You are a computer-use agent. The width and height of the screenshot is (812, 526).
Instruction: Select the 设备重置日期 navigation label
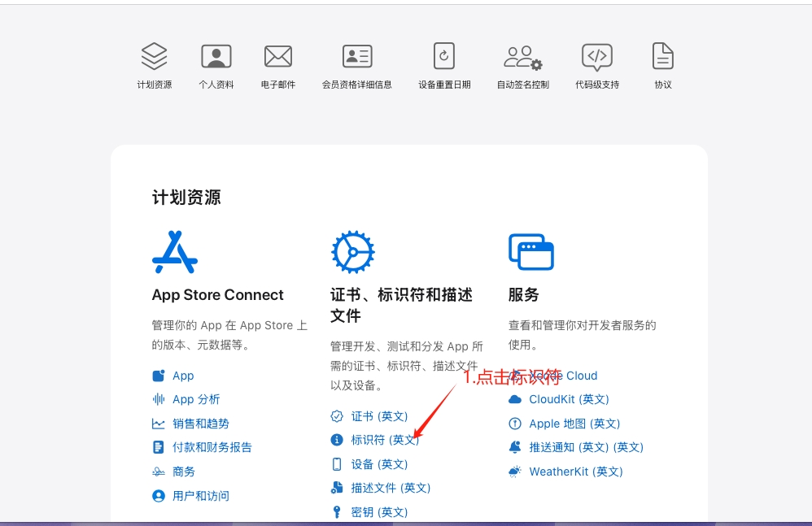[x=444, y=85]
